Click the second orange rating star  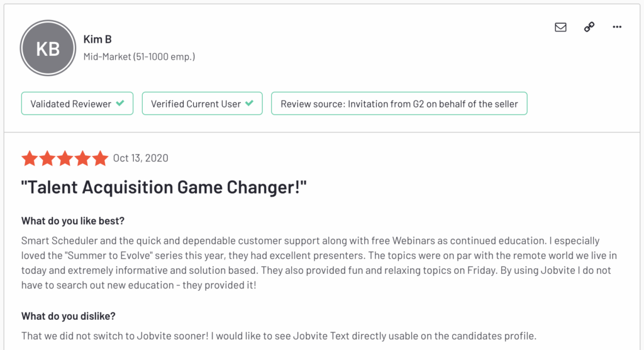pos(47,158)
